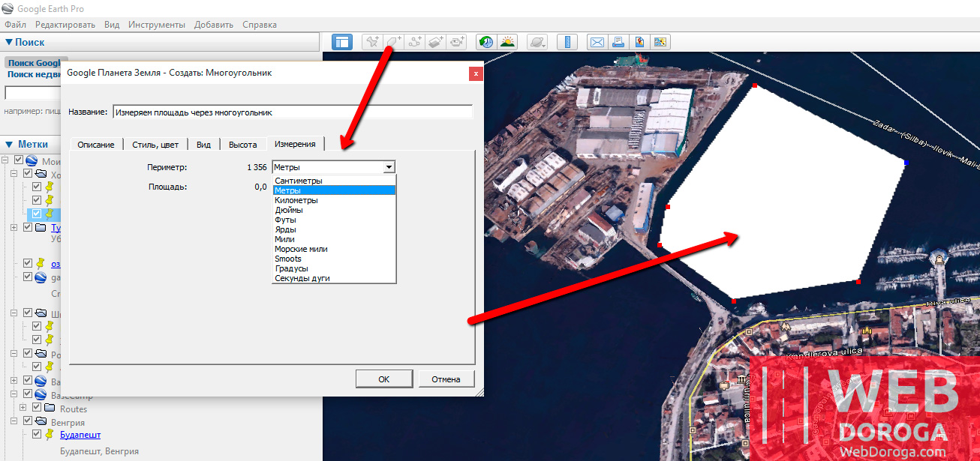Collapse the Венгрия folder node
Image resolution: width=980 pixels, height=461 pixels.
pos(14,422)
